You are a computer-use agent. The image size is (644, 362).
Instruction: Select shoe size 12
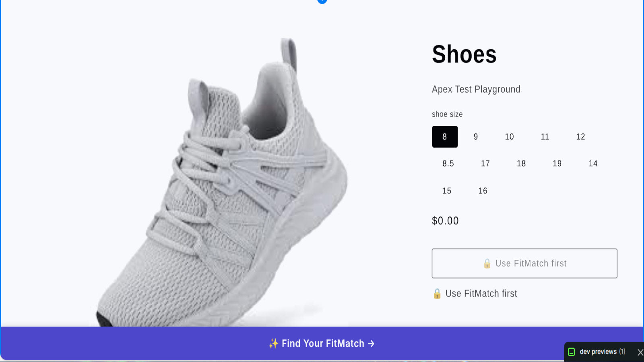tap(580, 137)
